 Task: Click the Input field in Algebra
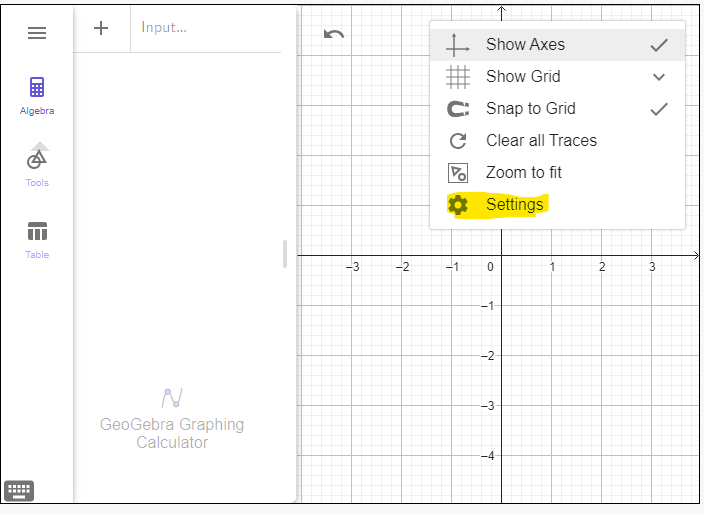pos(206,28)
